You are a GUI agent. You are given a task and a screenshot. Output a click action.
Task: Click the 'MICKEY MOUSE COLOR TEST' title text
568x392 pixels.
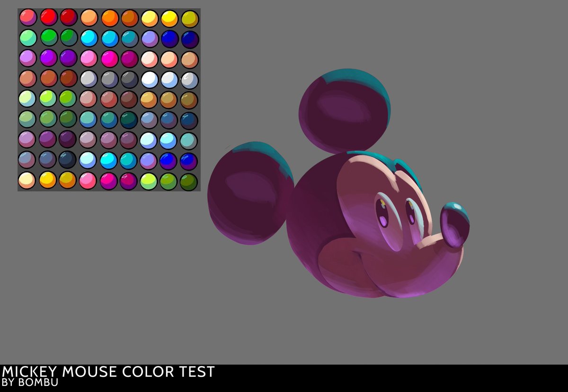[108, 372]
